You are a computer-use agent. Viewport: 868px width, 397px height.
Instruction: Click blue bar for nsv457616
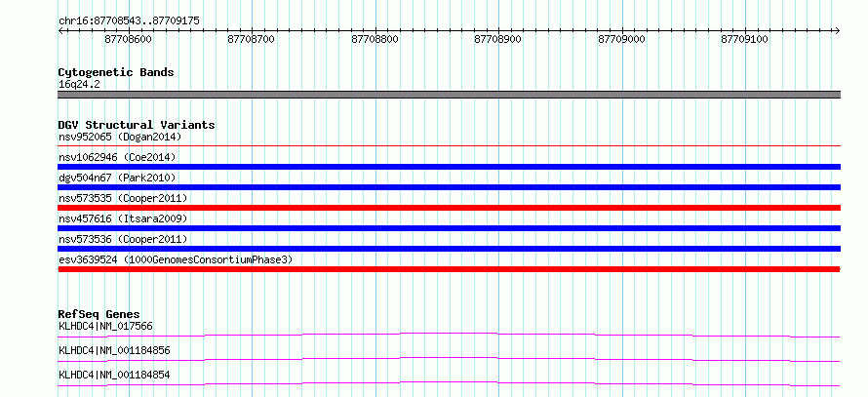449,228
